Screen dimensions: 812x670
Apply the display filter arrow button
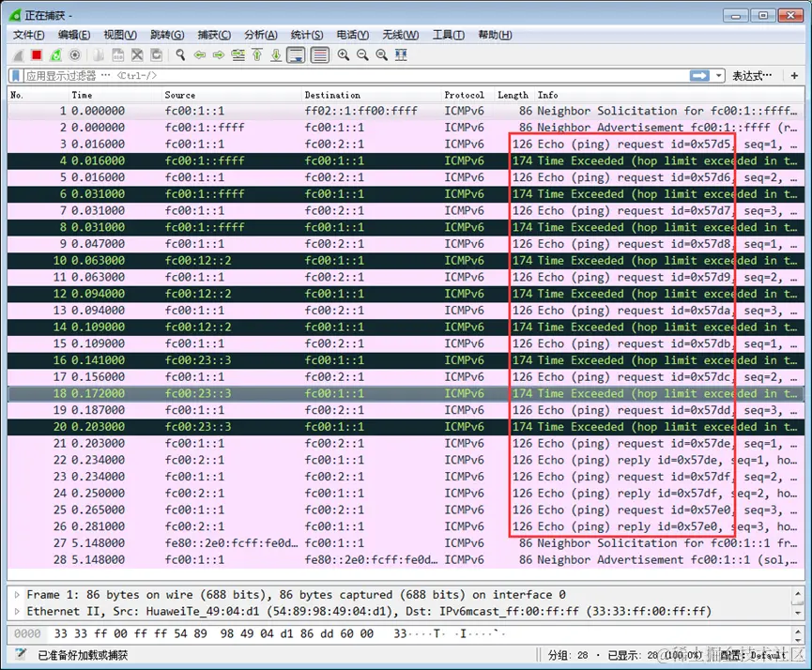pyautogui.click(x=699, y=76)
